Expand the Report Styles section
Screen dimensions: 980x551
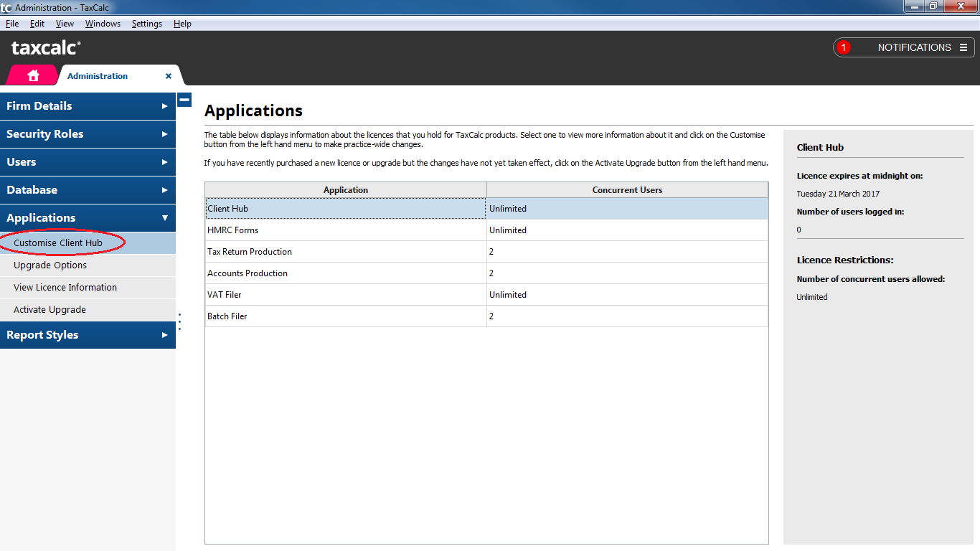[x=88, y=335]
